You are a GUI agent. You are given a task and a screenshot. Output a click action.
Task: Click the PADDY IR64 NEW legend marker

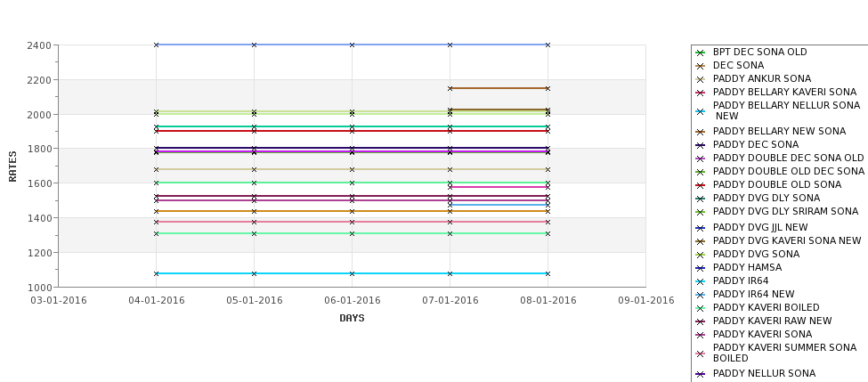701,295
